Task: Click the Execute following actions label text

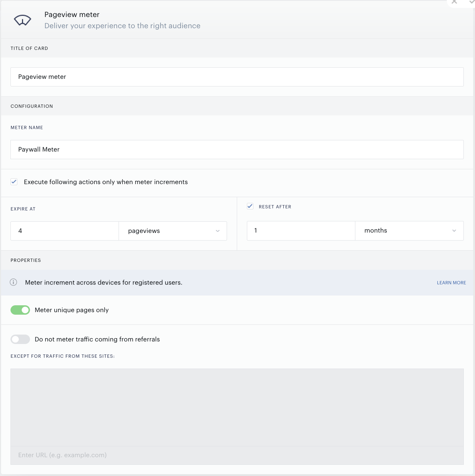Action: point(106,182)
